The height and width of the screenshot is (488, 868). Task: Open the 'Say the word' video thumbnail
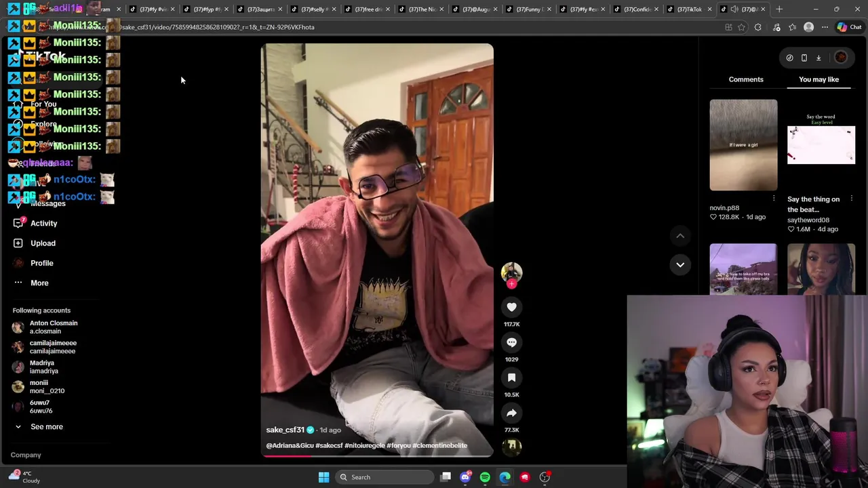[821, 145]
